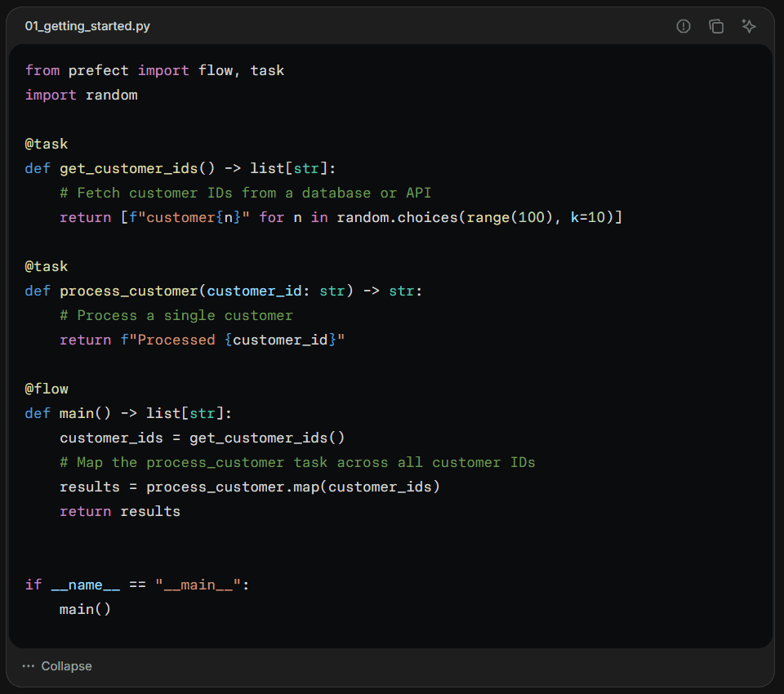The height and width of the screenshot is (694, 784).
Task: Click the 'process_customer.map(customer_ids)' line
Action: tap(250, 487)
